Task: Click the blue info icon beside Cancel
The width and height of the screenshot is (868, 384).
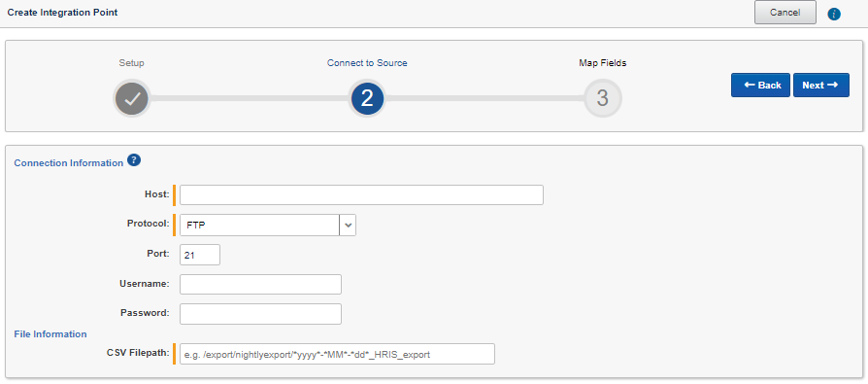Action: point(834,14)
